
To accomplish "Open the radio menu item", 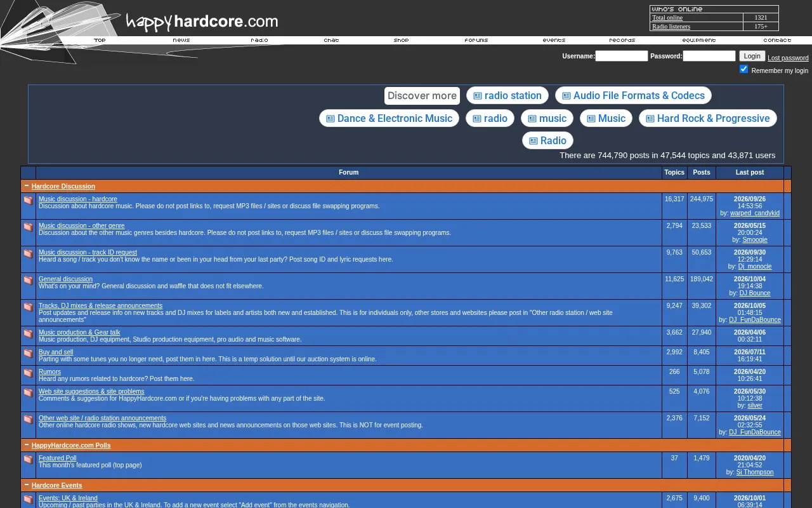I will pos(259,40).
